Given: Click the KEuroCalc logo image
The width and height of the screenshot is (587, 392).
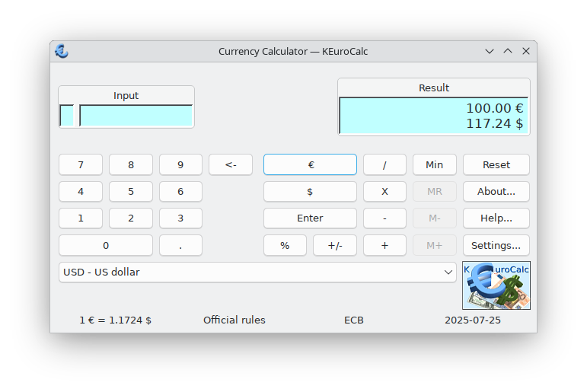Looking at the screenshot, I should click(x=496, y=285).
